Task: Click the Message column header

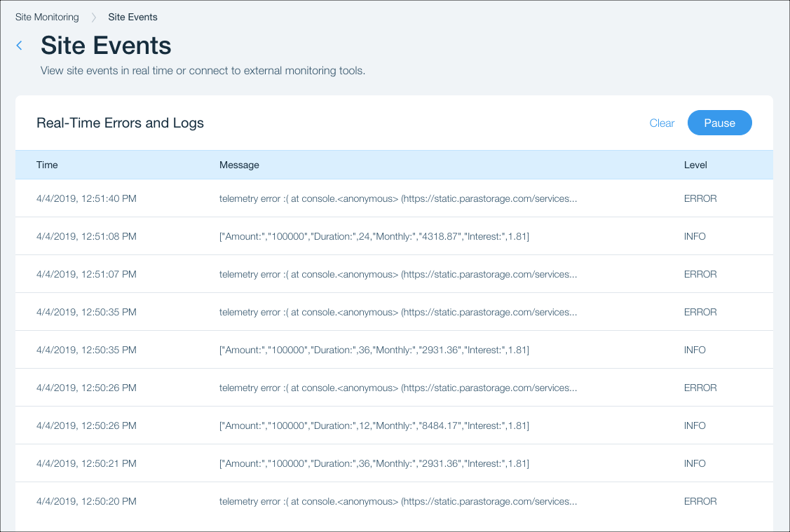Action: tap(239, 165)
